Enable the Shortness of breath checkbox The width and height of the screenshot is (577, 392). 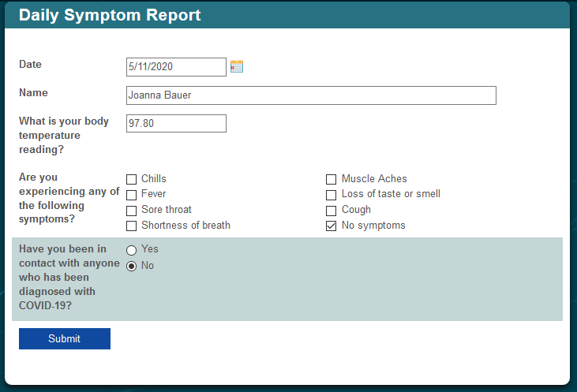tap(131, 226)
